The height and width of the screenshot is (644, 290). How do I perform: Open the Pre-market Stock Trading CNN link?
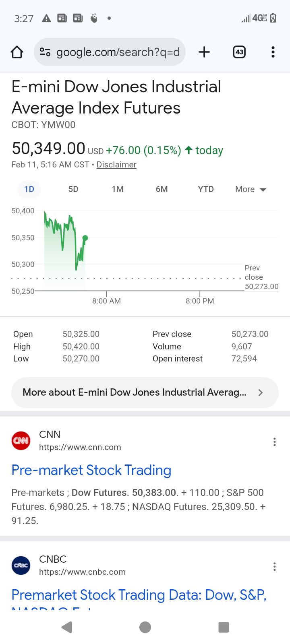(91, 470)
